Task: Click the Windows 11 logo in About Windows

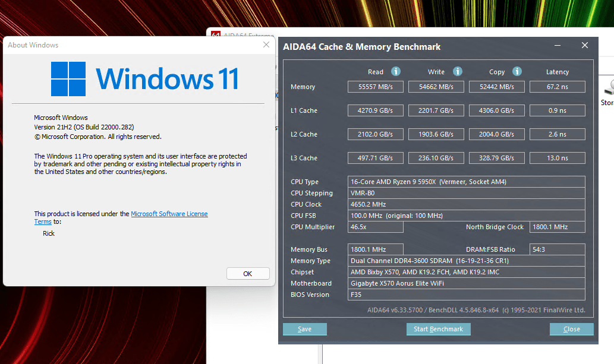Action: (145, 78)
